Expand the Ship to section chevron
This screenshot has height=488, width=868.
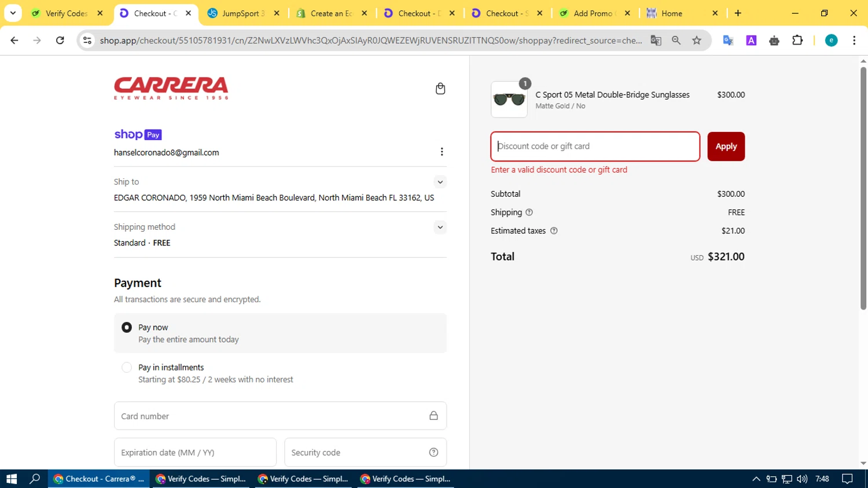440,182
